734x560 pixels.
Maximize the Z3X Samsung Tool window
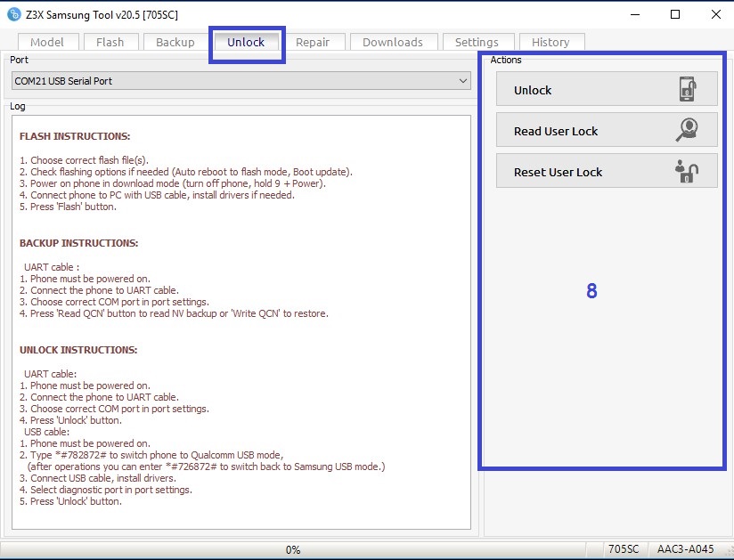click(675, 14)
